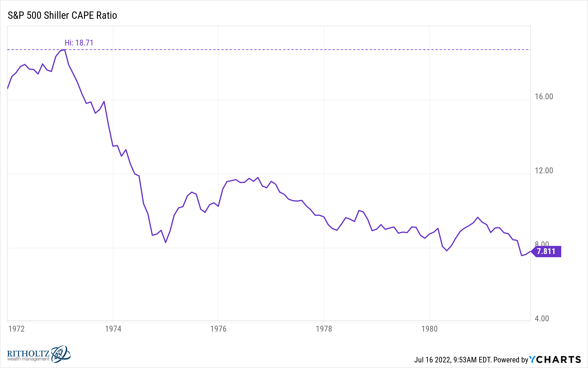Click the 16.00 y-axis label
The image size is (588, 368).
coord(544,97)
